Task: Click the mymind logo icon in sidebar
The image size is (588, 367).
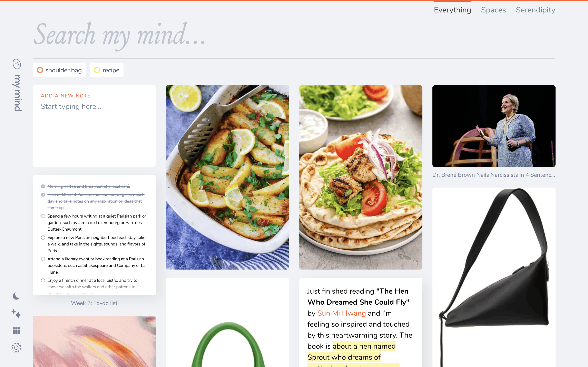Action: 17,64
